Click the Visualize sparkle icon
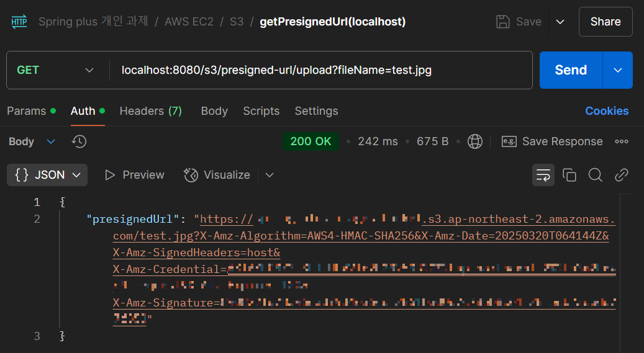The image size is (644, 353). click(191, 176)
